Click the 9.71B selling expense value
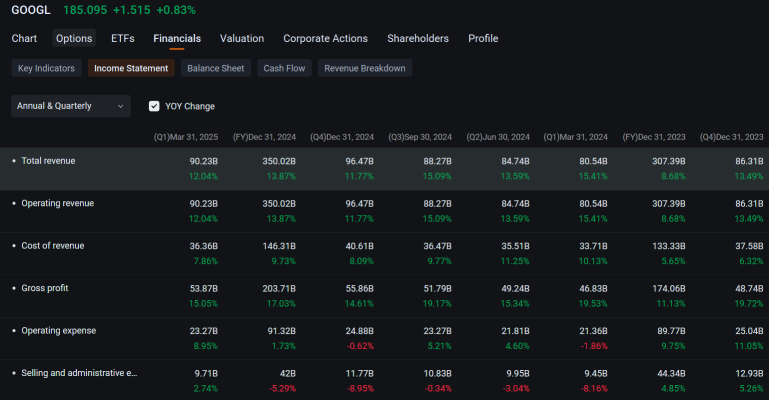The height and width of the screenshot is (400, 769). [206, 374]
